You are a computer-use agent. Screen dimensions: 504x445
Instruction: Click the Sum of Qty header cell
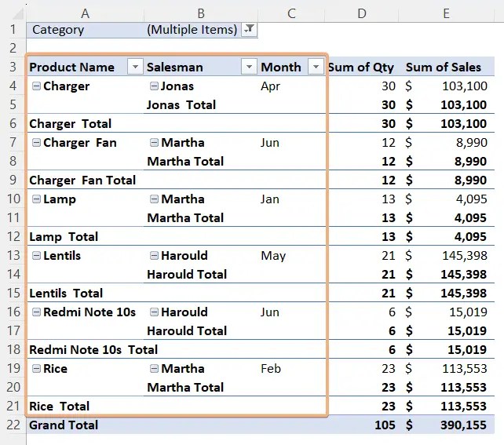click(361, 67)
